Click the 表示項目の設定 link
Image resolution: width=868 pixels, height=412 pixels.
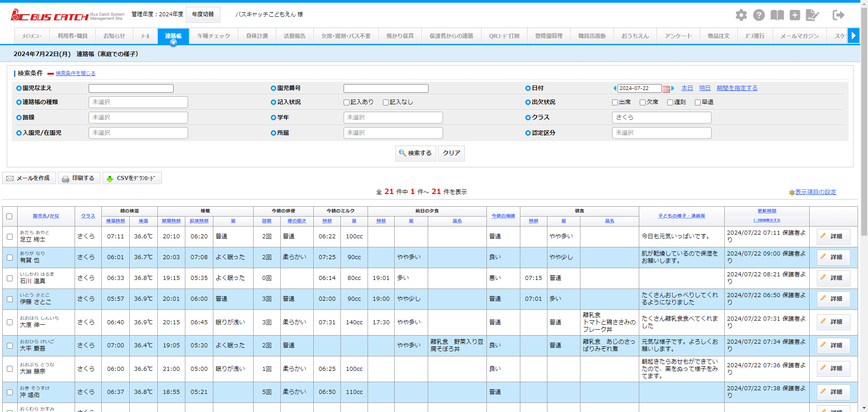pos(815,192)
